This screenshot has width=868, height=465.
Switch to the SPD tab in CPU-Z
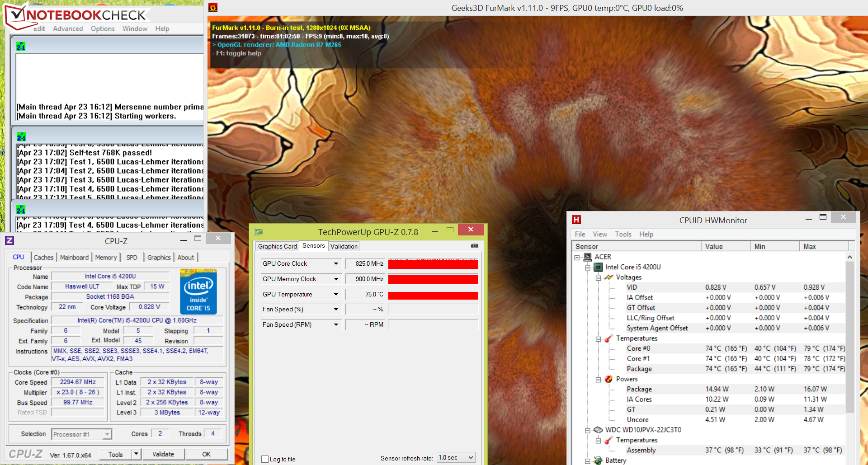[132, 257]
